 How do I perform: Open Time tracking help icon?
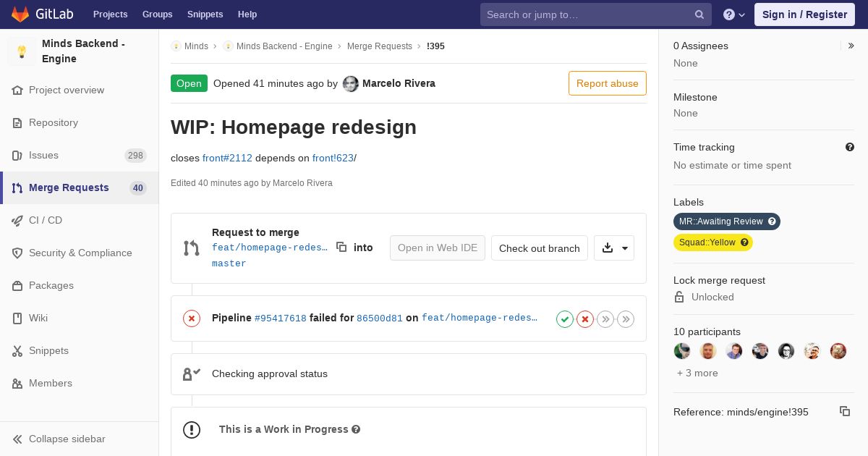click(x=850, y=147)
